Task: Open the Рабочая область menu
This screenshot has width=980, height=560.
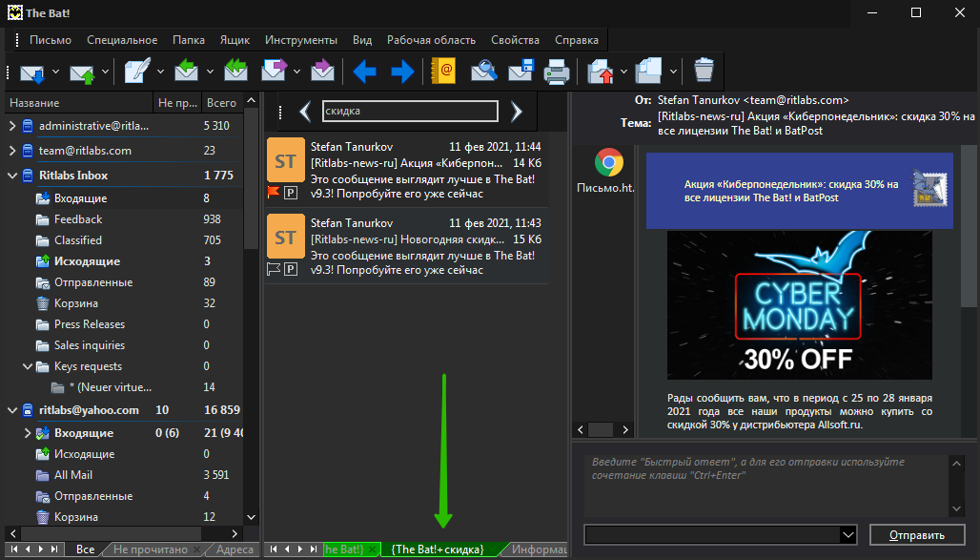Action: tap(431, 40)
